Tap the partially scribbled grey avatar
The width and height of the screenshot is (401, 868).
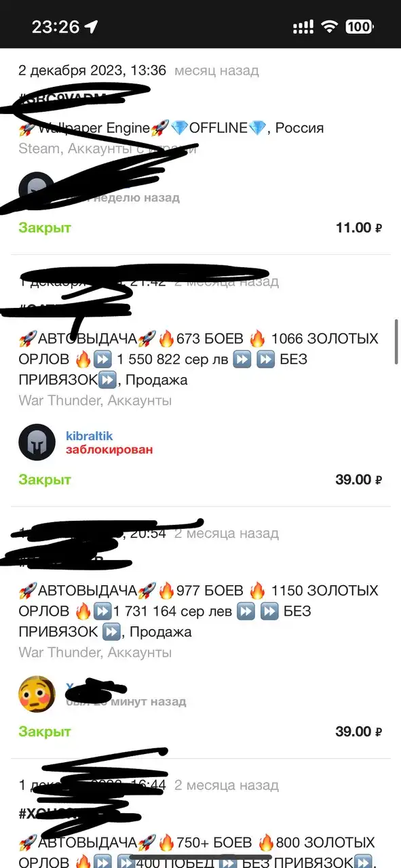[36, 191]
